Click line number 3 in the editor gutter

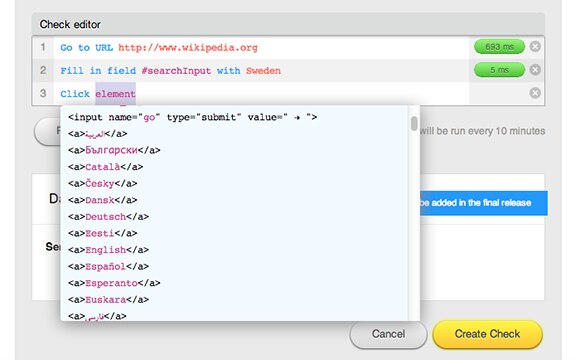[43, 93]
